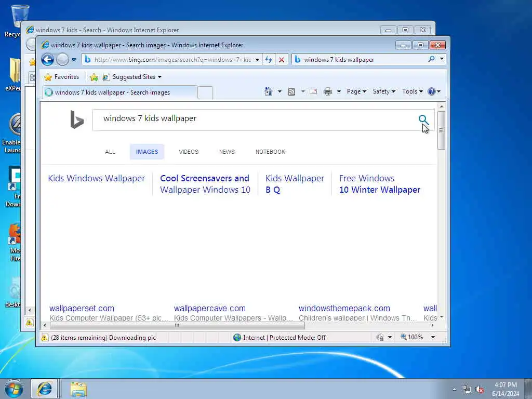Viewport: 532px width, 399px height.
Task: Click the vertical scrollbar down arrow
Action: (442, 317)
